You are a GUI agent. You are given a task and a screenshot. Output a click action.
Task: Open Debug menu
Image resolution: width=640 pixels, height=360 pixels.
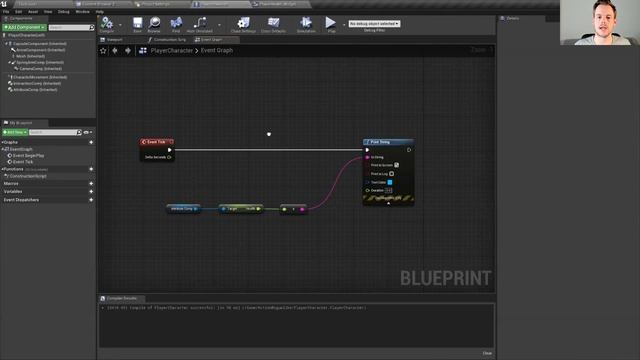pyautogui.click(x=64, y=12)
